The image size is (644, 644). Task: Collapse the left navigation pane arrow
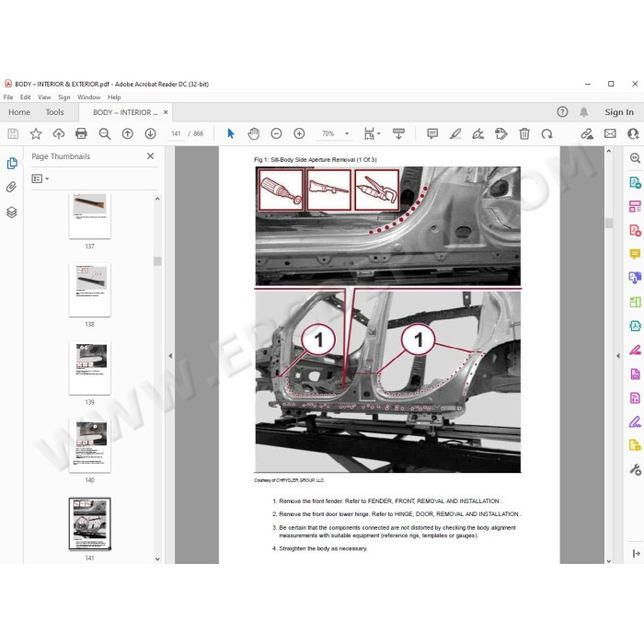click(170, 356)
